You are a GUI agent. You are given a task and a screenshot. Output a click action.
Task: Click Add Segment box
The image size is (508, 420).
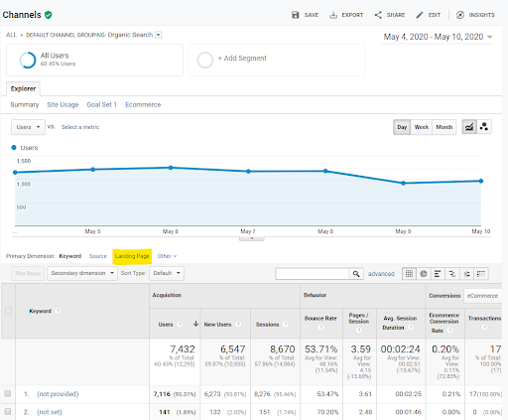point(277,60)
